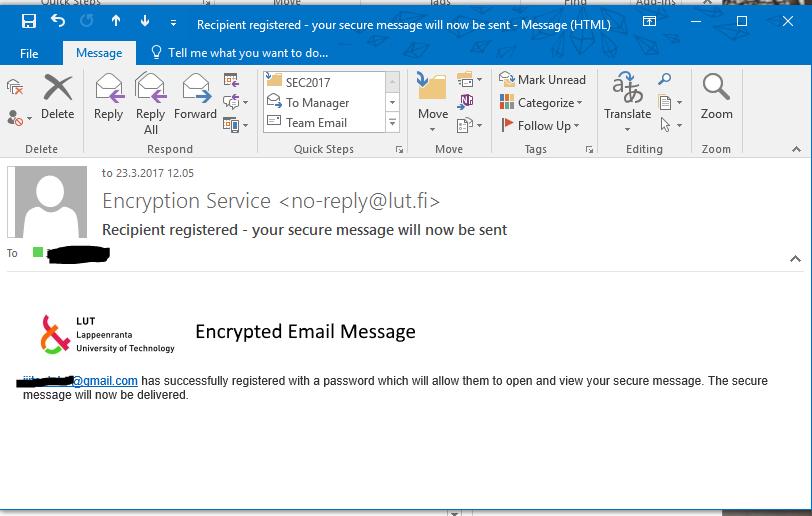Forward this message
The image size is (812, 516).
pyautogui.click(x=195, y=98)
